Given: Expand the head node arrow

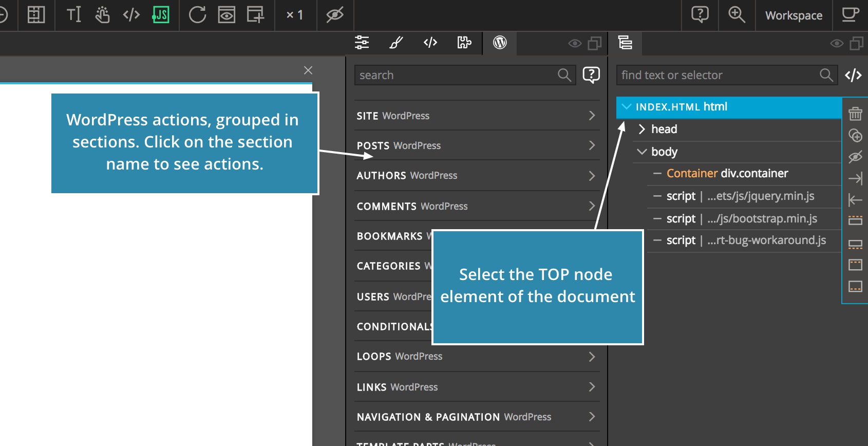Looking at the screenshot, I should click(x=641, y=129).
